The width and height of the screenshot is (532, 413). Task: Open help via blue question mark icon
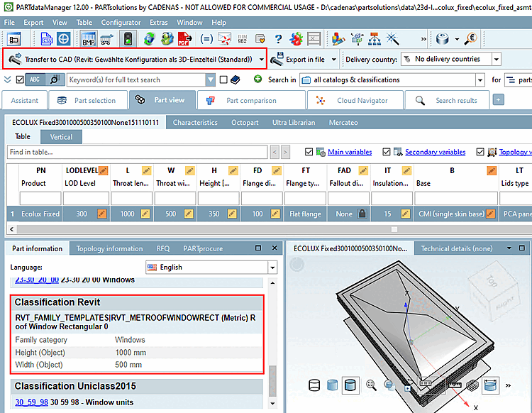[278, 39]
